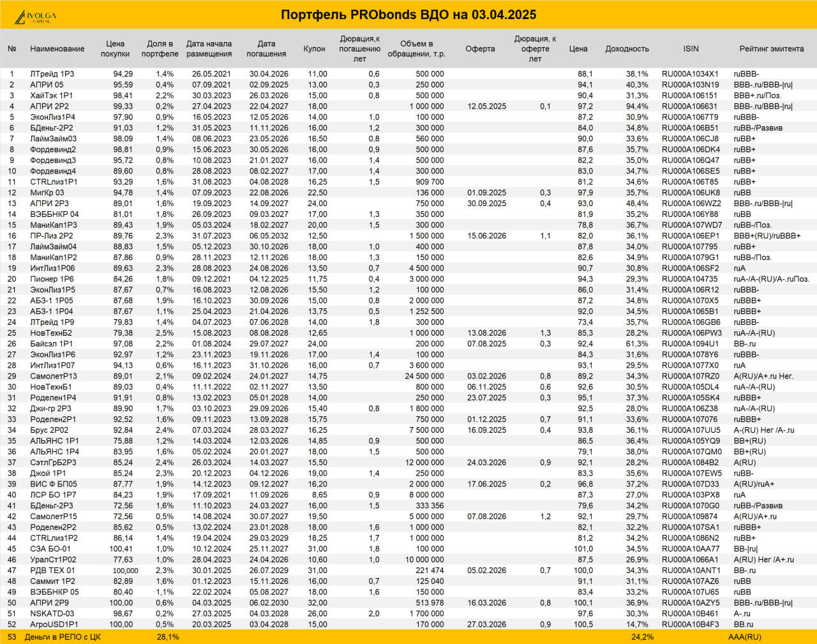Screen dimensions: 817x644
Task: Select the bond name 'Пионер 1Р6'
Action: click(52, 279)
